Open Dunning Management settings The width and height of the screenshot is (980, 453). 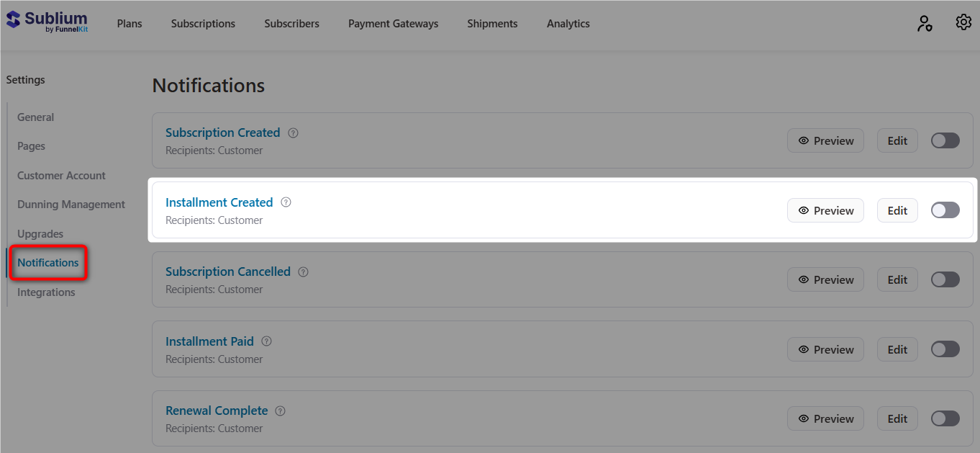[x=71, y=204]
